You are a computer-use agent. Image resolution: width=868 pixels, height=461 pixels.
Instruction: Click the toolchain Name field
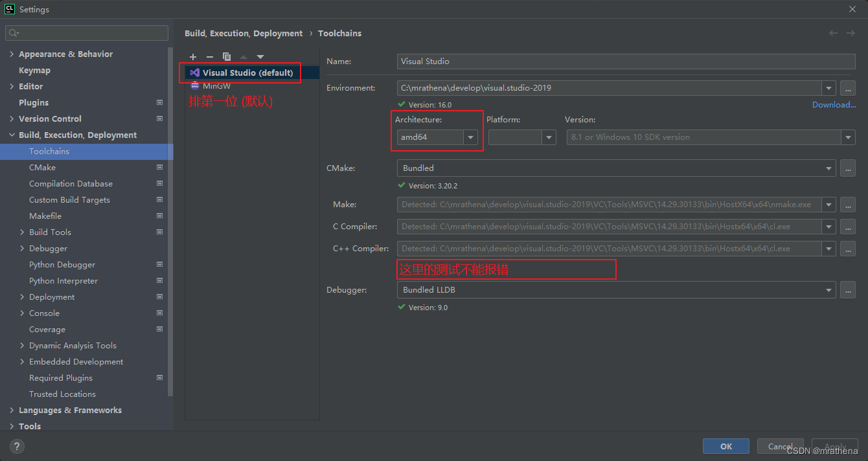pyautogui.click(x=626, y=62)
